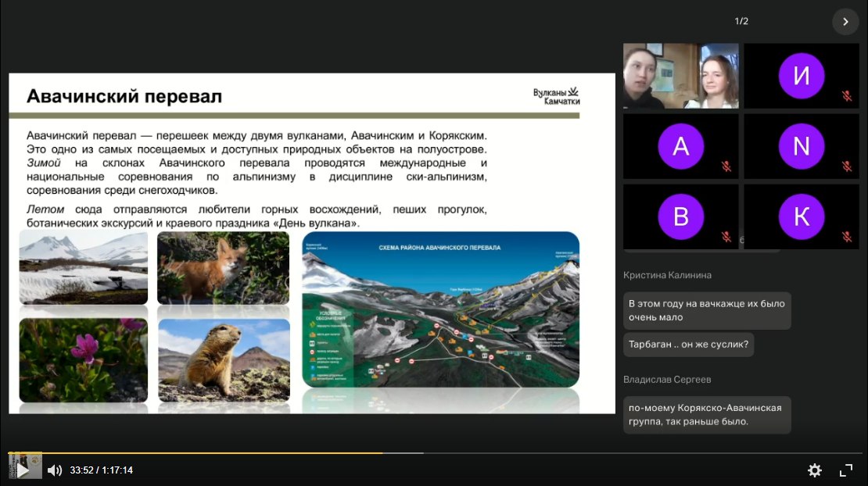Image resolution: width=868 pixels, height=486 pixels.
Task: Click muted microphone icon on participant N
Action: pyautogui.click(x=846, y=166)
